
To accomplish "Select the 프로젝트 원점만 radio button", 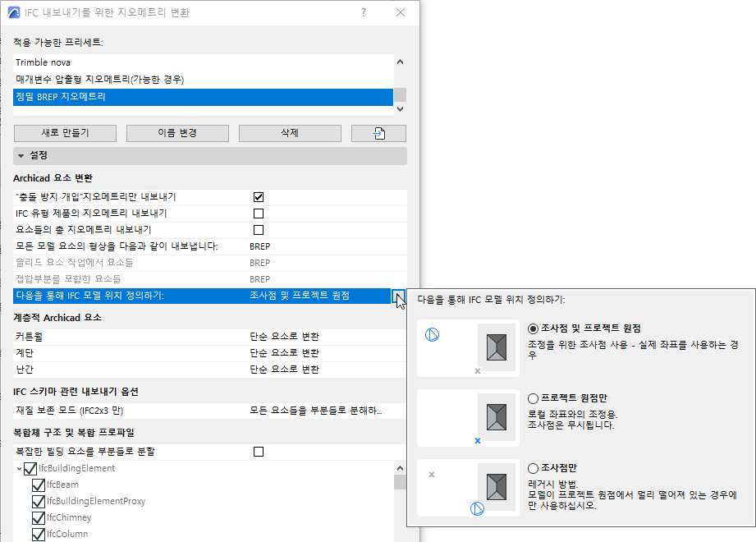I will (533, 399).
